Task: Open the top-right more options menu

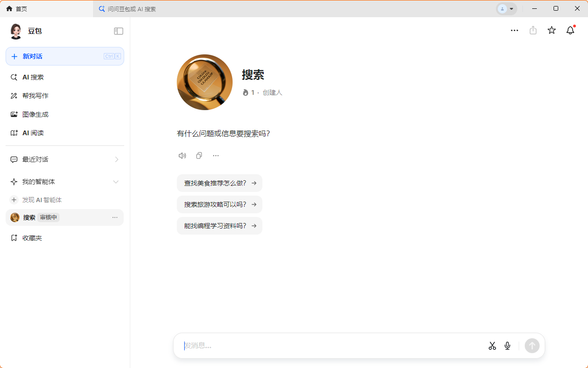Action: (x=514, y=30)
